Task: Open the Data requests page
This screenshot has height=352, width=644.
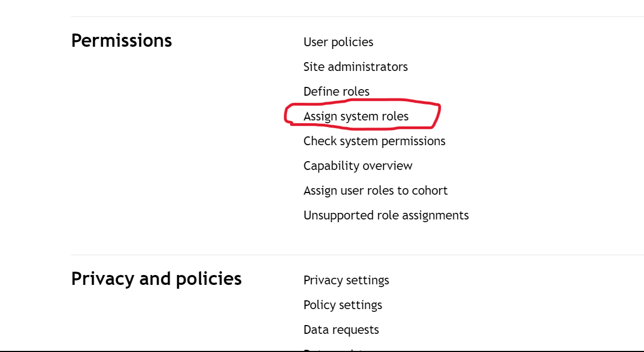Action: click(x=341, y=330)
